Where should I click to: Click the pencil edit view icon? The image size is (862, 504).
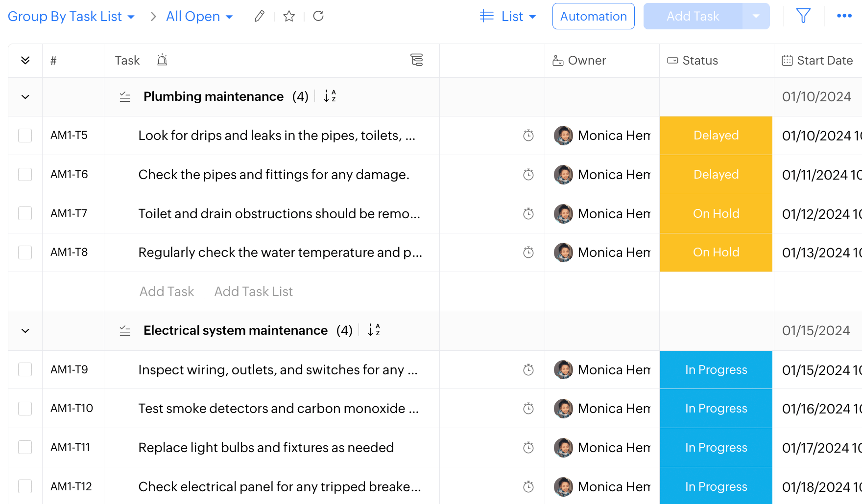(260, 16)
